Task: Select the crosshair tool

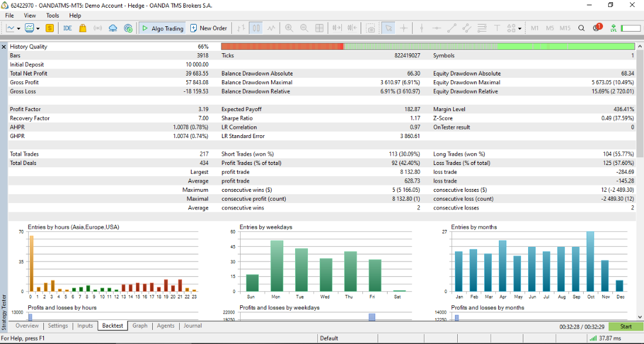Action: pos(404,28)
